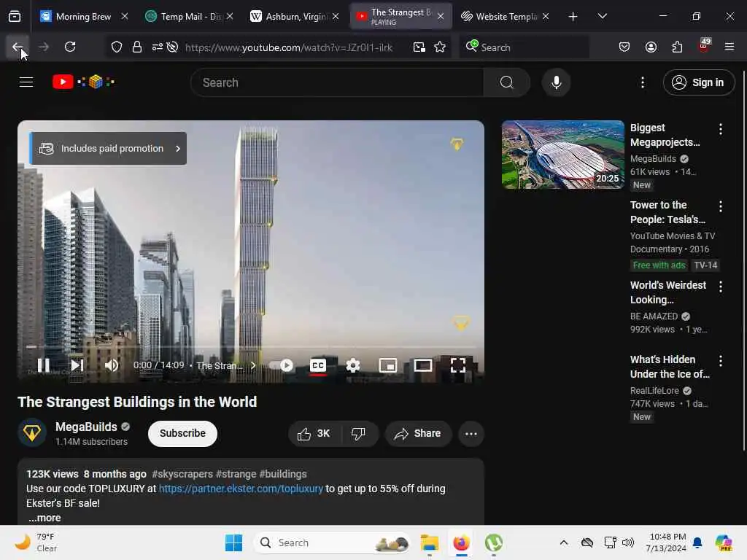Click the YouTube search magnifier button
The height and width of the screenshot is (560, 747).
506,82
